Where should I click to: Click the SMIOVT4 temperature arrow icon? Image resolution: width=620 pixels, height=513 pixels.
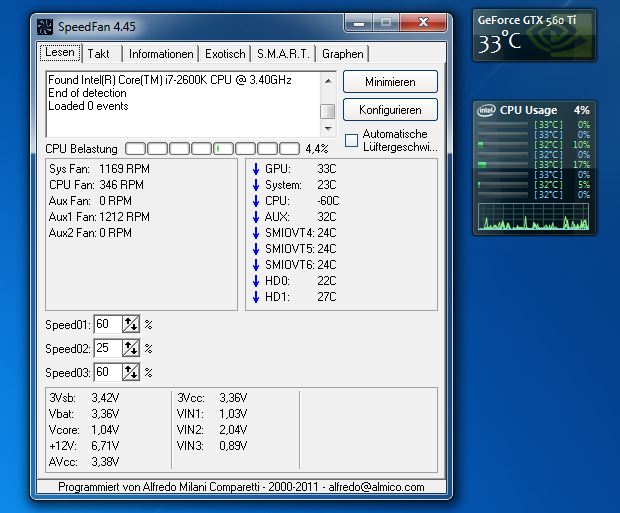(256, 233)
